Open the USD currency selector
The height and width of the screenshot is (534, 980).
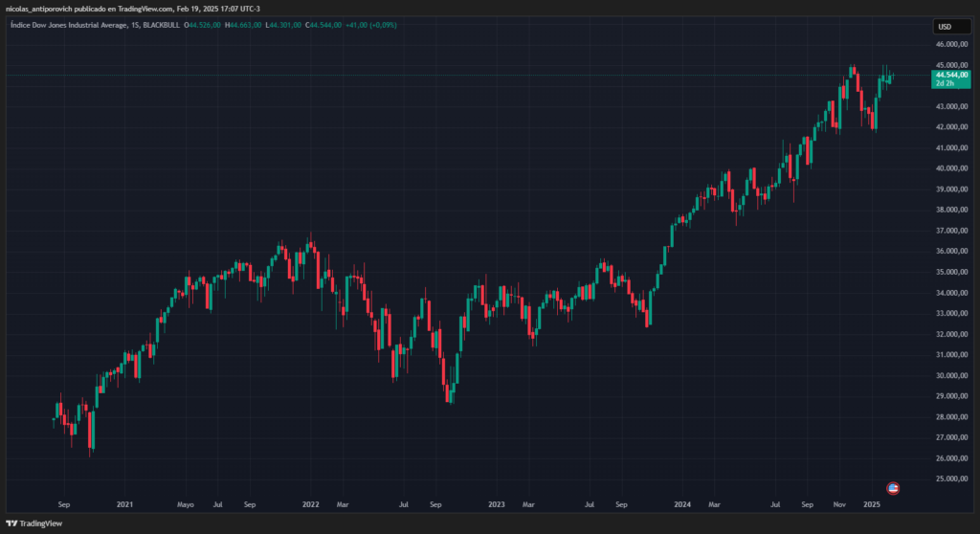(x=951, y=26)
